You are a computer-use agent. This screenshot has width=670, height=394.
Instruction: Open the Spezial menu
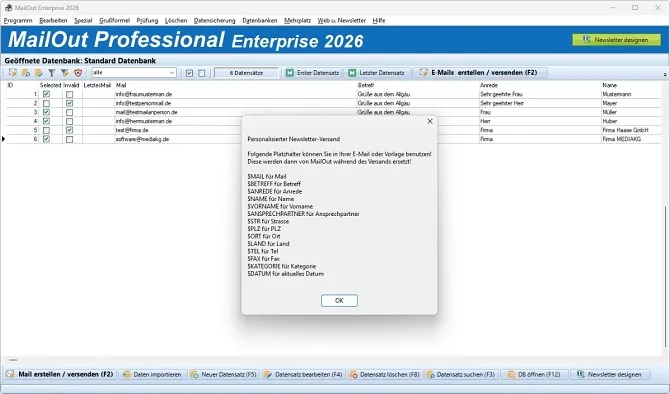(x=83, y=21)
